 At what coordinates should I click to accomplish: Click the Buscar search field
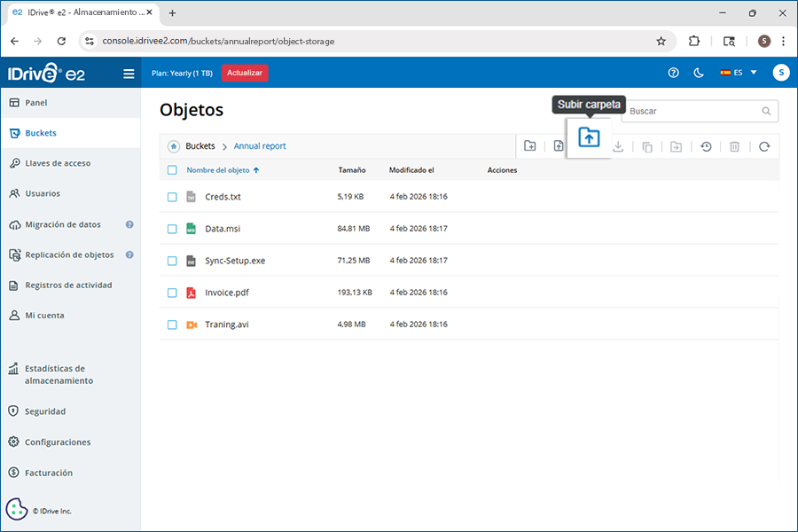click(692, 112)
